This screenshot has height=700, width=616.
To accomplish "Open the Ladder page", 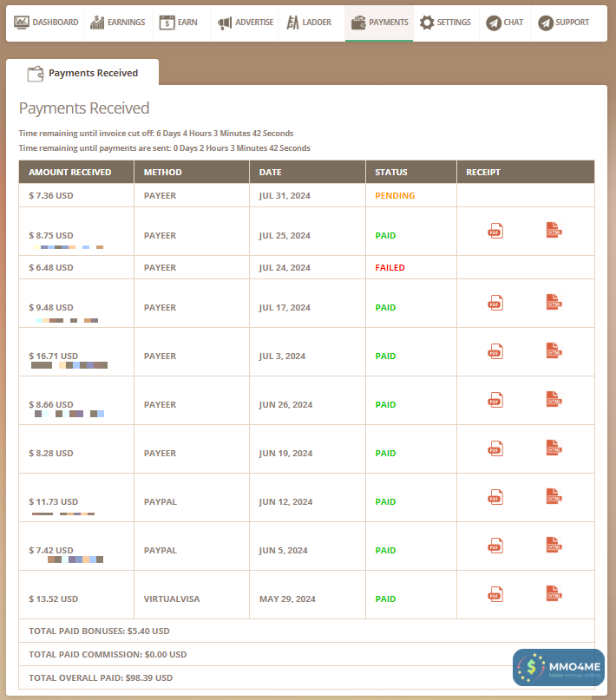I will click(x=309, y=23).
